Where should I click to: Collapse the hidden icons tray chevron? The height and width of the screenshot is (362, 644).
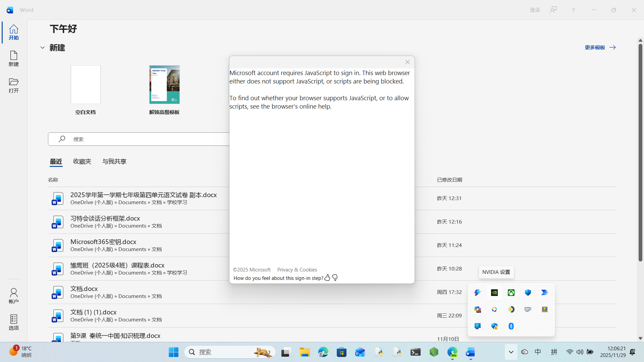coord(511,352)
